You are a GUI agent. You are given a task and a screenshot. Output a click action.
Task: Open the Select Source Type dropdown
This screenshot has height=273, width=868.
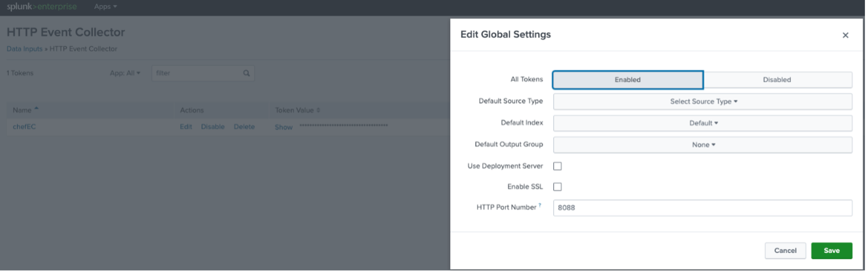coord(702,101)
